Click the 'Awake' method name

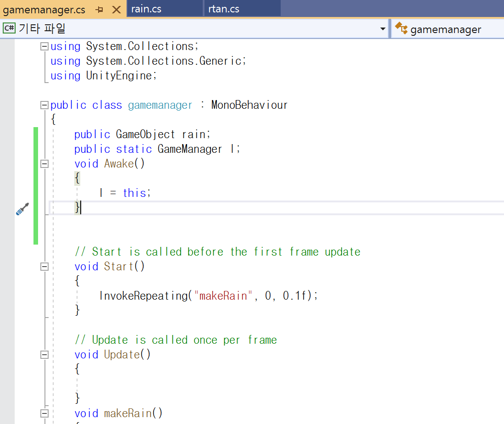(119, 164)
